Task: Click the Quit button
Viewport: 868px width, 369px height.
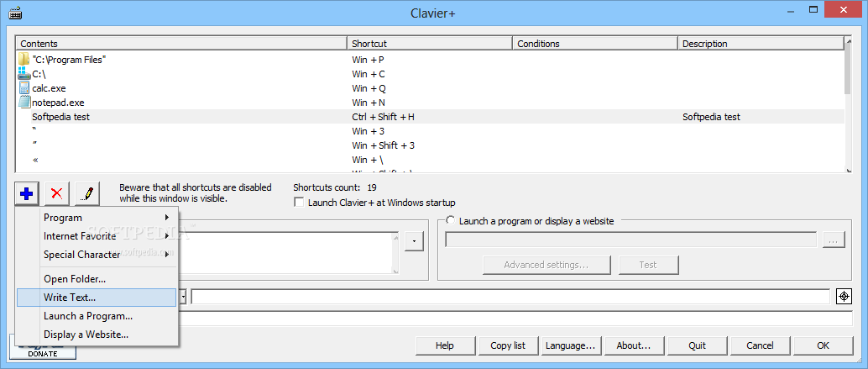Action: tap(697, 345)
